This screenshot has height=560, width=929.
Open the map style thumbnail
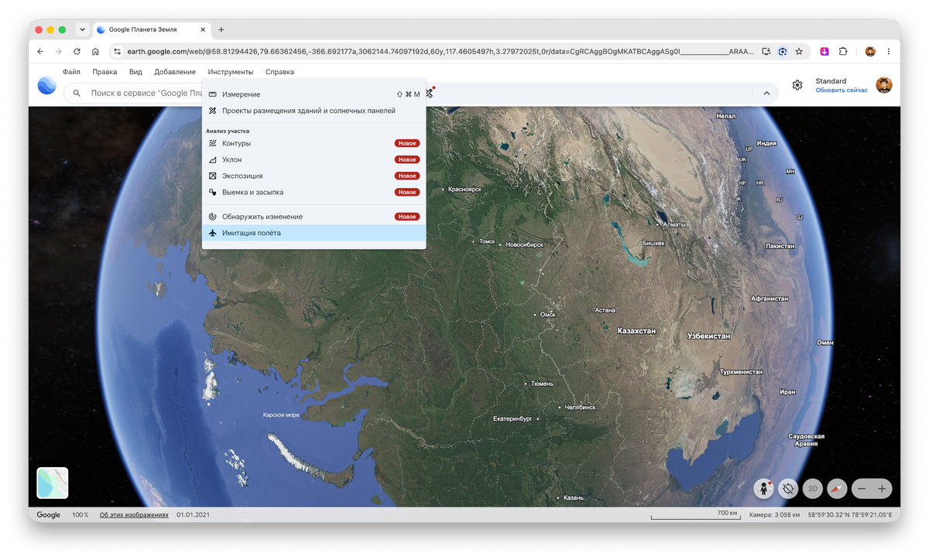[x=53, y=483]
